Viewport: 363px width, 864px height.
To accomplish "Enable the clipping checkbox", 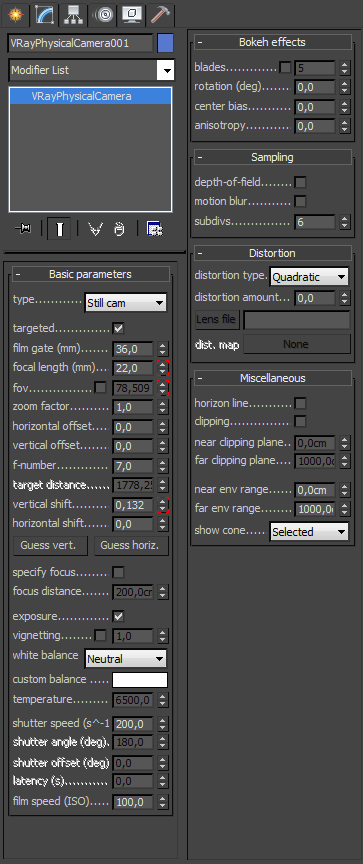I will [300, 422].
